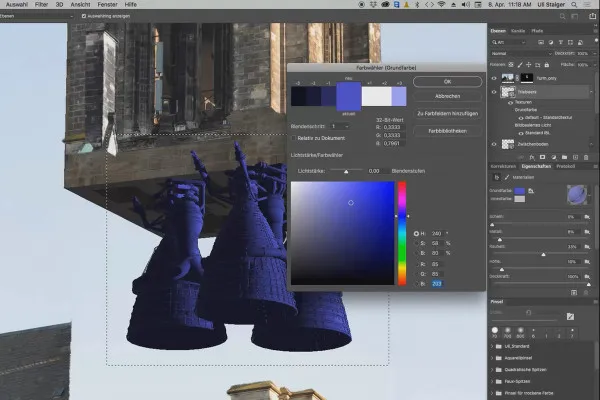Click lock all padlock icon
Image resolution: width=600 pixels, height=400 pixels.
[x=546, y=65]
